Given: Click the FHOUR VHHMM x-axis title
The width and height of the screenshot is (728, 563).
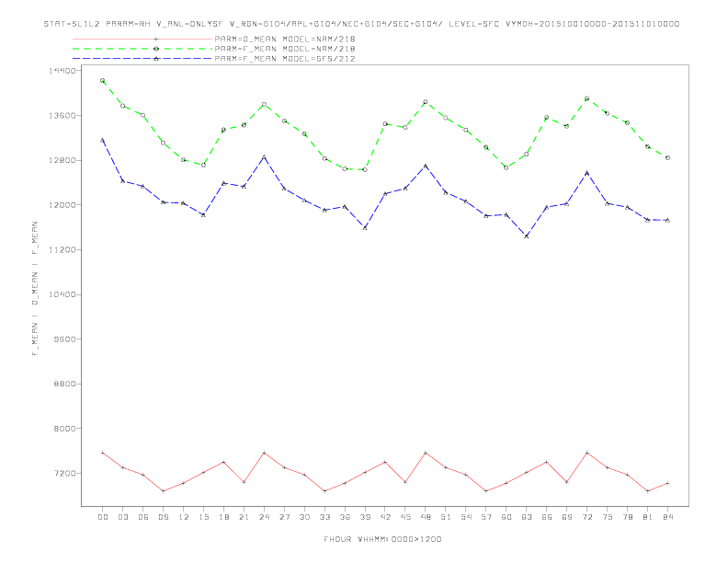Looking at the screenshot, I should point(382,539).
